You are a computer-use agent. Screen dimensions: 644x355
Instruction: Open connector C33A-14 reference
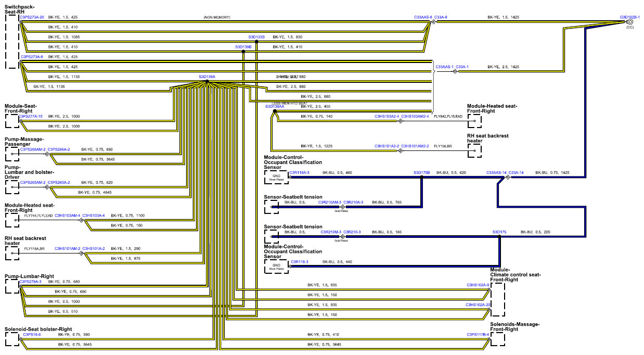click(516, 172)
